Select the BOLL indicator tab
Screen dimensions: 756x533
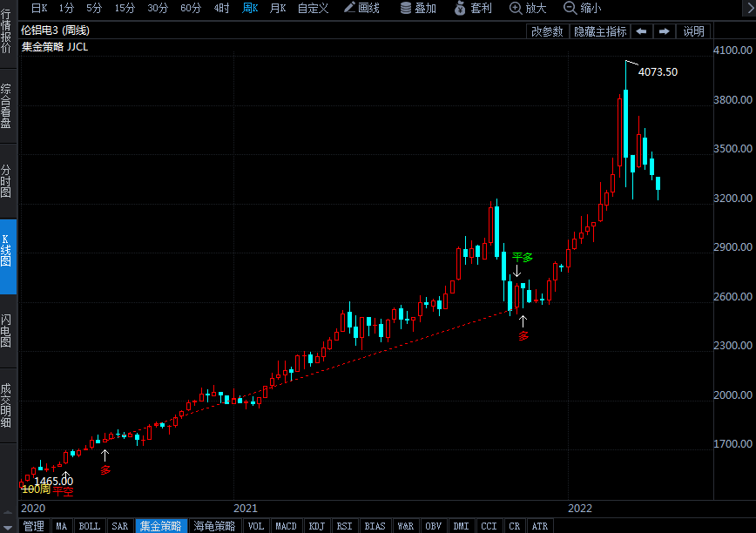(89, 526)
